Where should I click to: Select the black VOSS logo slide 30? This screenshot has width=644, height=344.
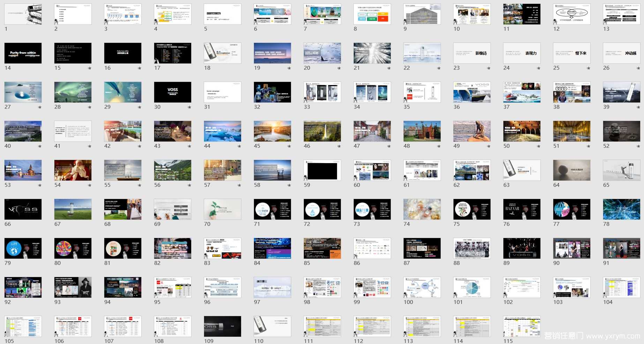tap(173, 92)
